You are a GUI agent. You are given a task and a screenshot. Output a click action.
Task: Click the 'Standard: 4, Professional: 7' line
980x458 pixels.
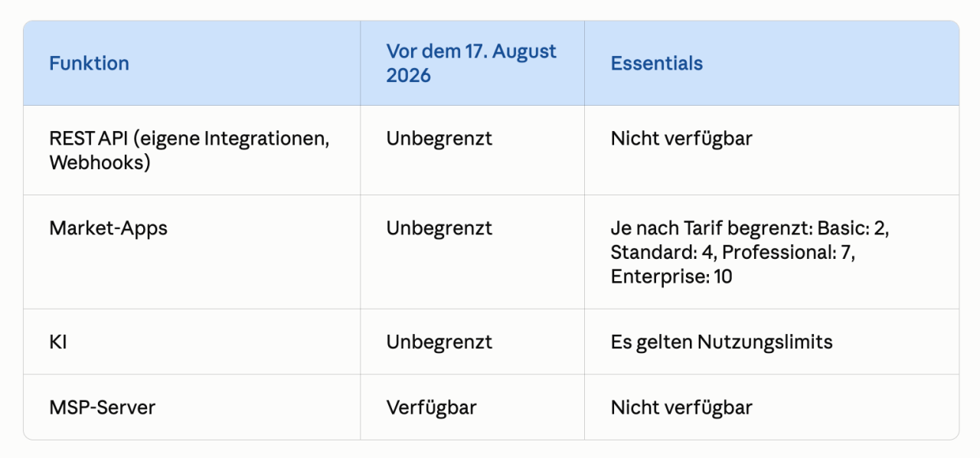733,252
